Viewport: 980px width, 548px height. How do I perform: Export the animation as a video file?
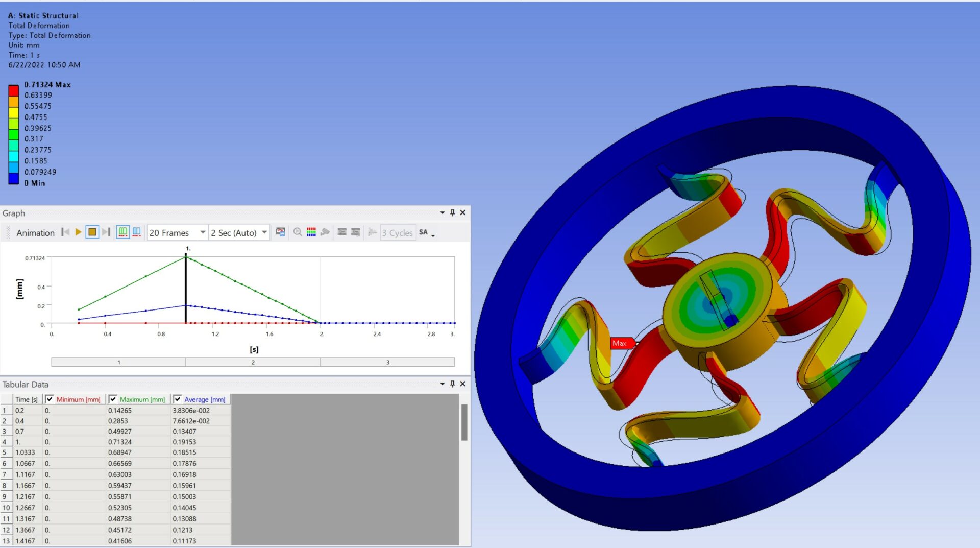pos(281,232)
